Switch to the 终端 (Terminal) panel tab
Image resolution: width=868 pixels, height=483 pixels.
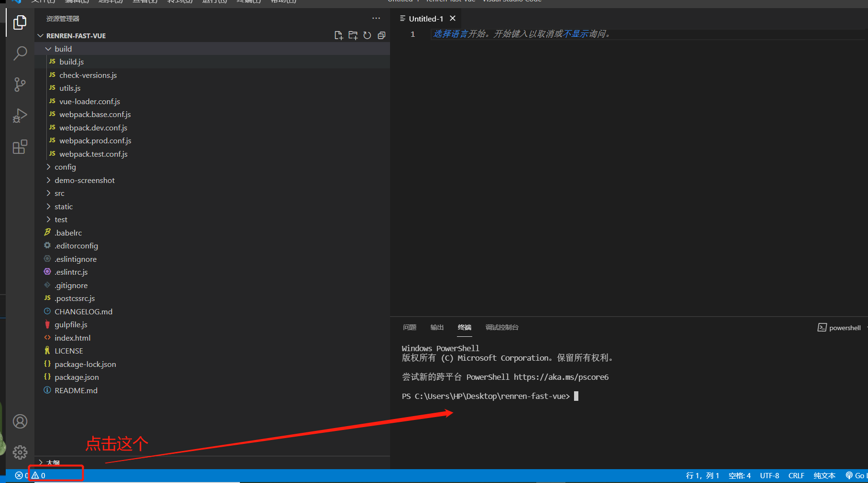coord(465,327)
